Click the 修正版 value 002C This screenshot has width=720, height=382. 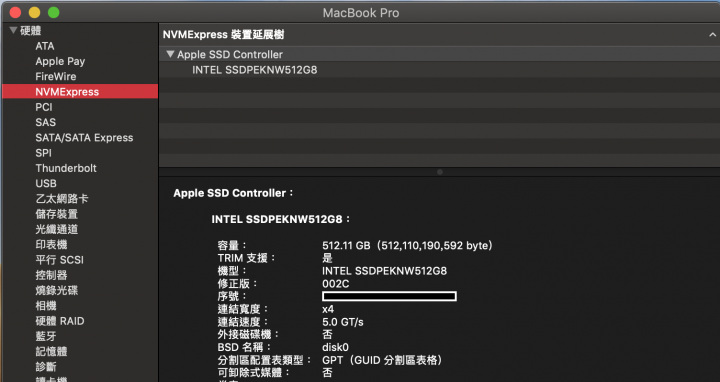(x=336, y=284)
